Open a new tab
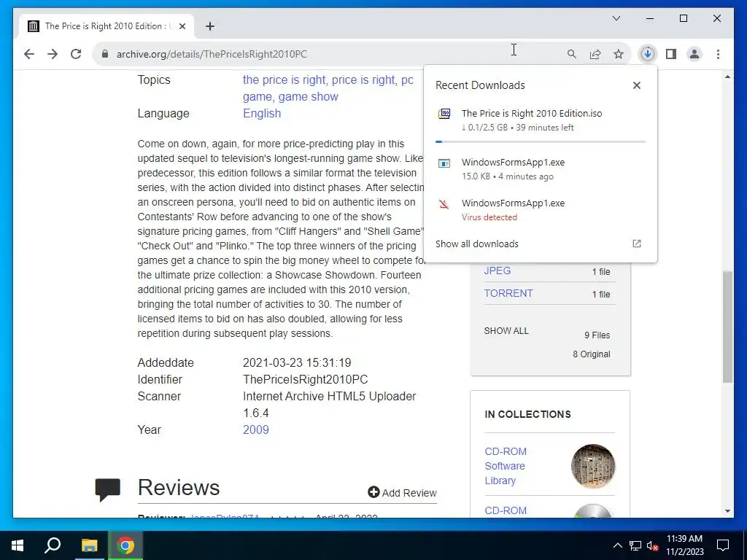747x560 pixels. (209, 26)
